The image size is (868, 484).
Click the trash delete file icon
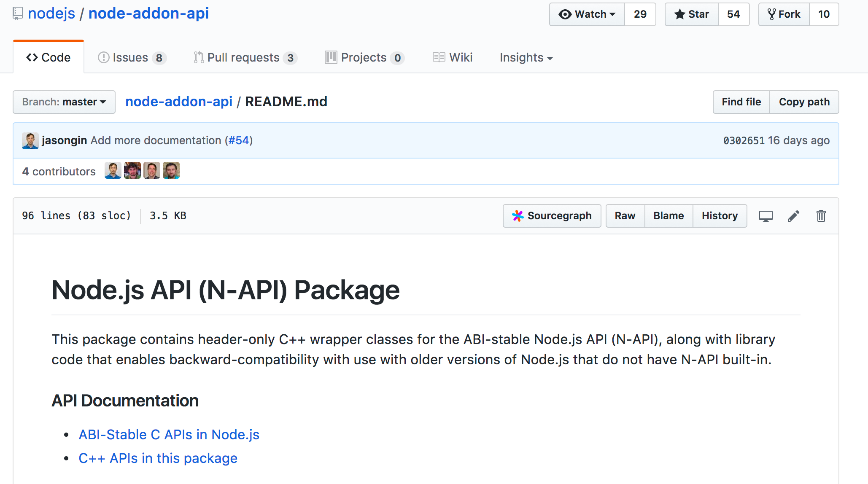(821, 216)
